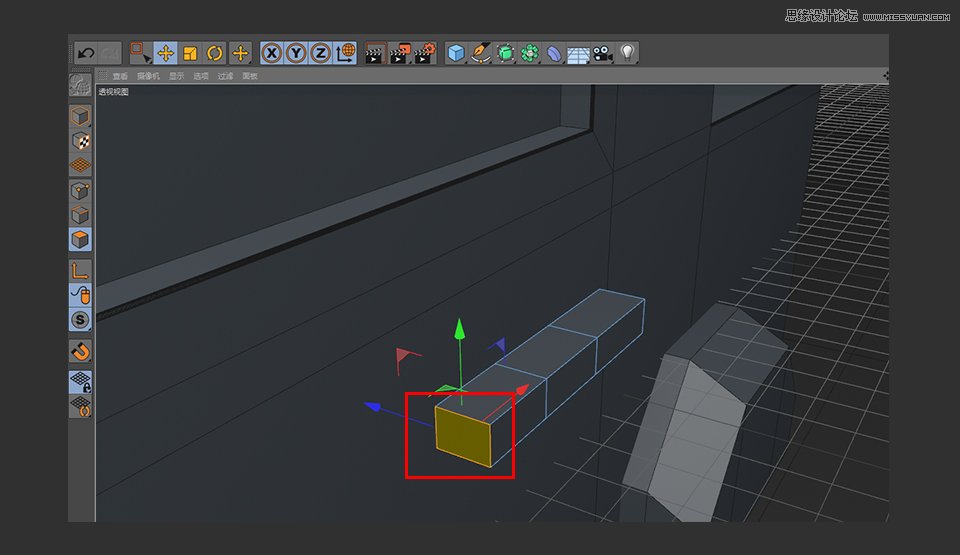Image resolution: width=960 pixels, height=555 pixels.
Task: Click the Make Editable icon
Action: point(80,85)
